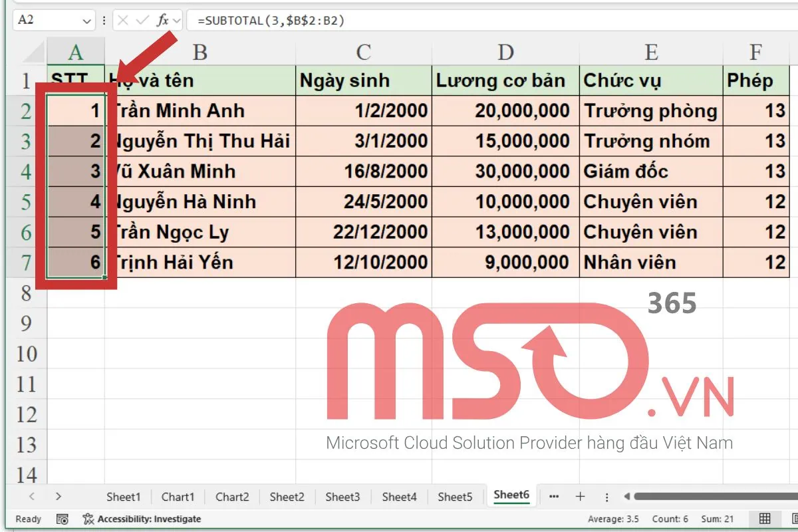Click the New Sheet plus icon
Viewport: 798px width, 532px height.
581,496
